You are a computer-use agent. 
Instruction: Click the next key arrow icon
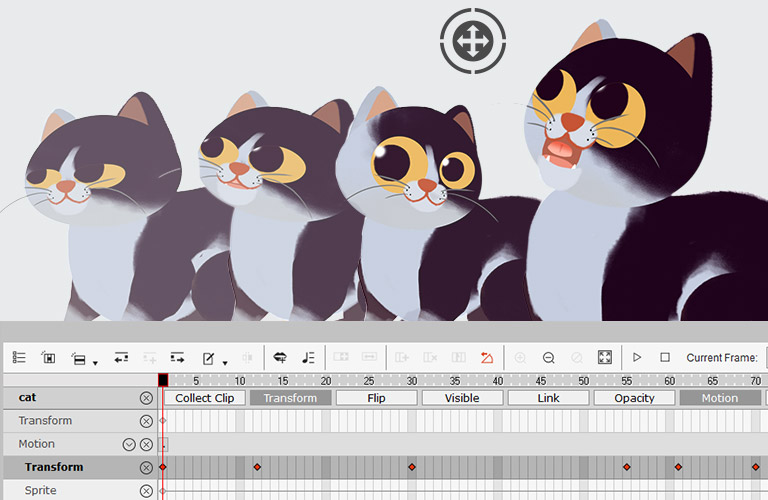177,357
